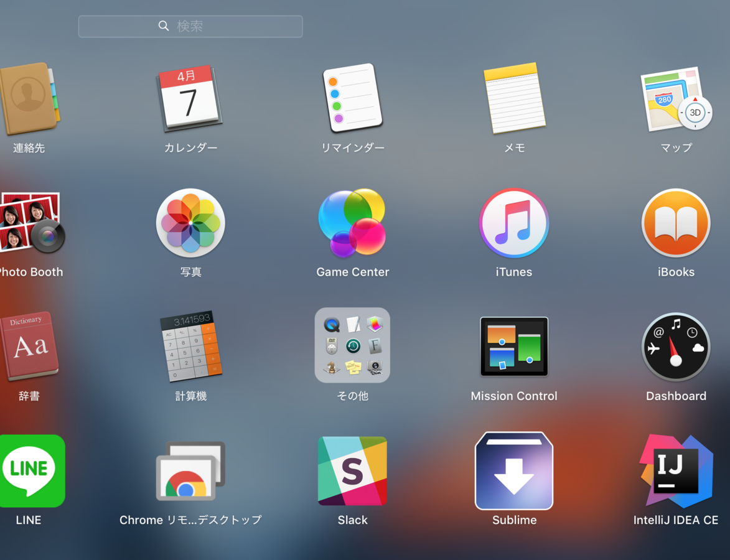This screenshot has width=730, height=560.
Task: Open iTunes
Action: (x=514, y=223)
